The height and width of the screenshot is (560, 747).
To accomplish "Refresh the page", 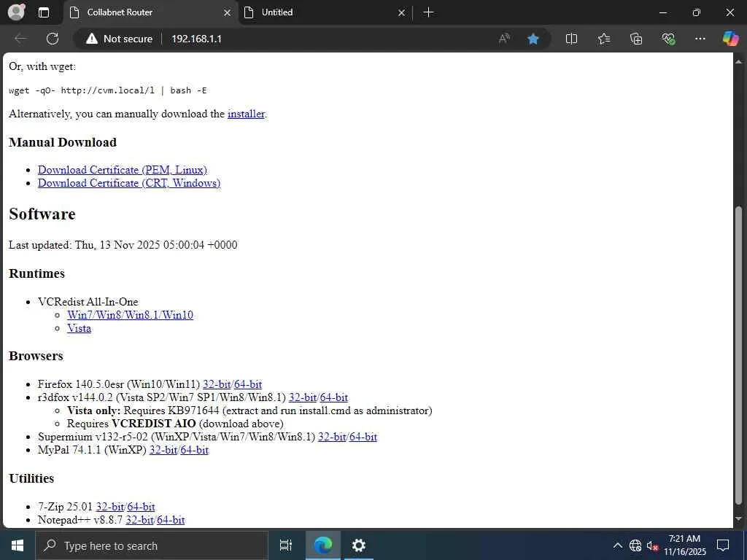I will (x=53, y=39).
